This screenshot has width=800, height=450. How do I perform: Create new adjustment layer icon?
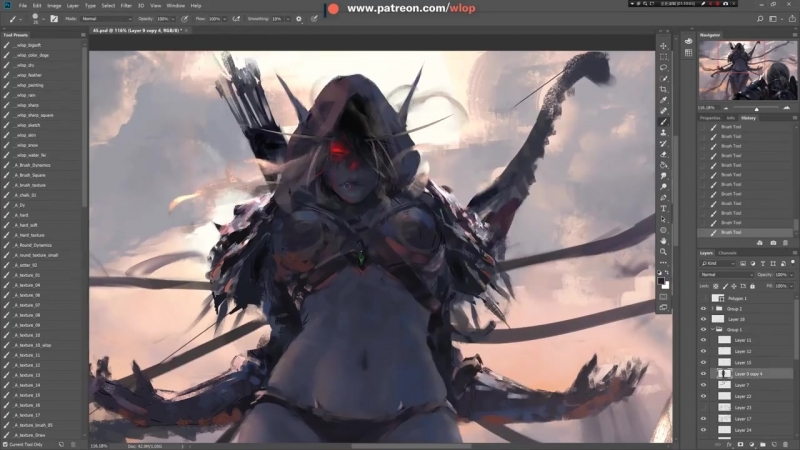pos(752,445)
